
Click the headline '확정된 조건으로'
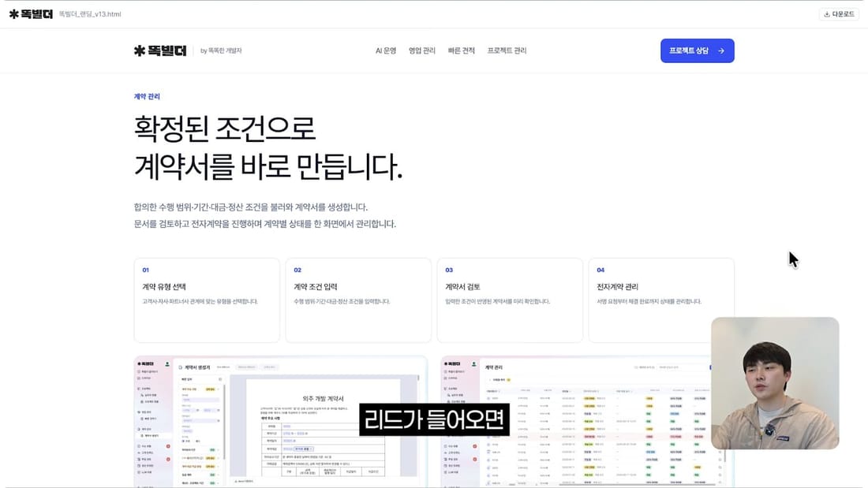point(224,128)
